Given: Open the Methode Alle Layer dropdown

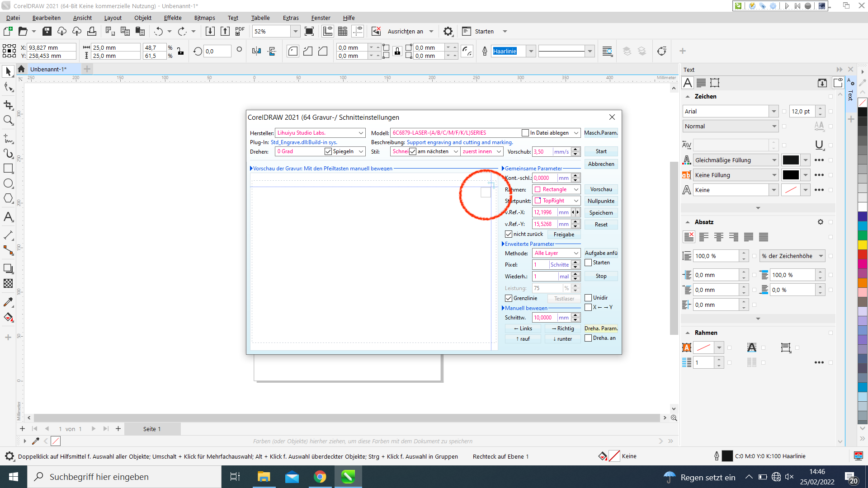Looking at the screenshot, I should click(576, 253).
